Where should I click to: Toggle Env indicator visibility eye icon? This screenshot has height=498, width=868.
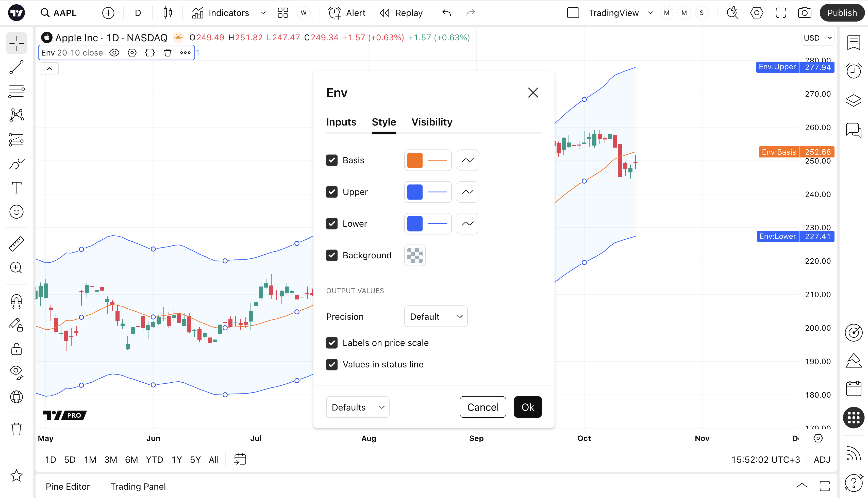114,53
